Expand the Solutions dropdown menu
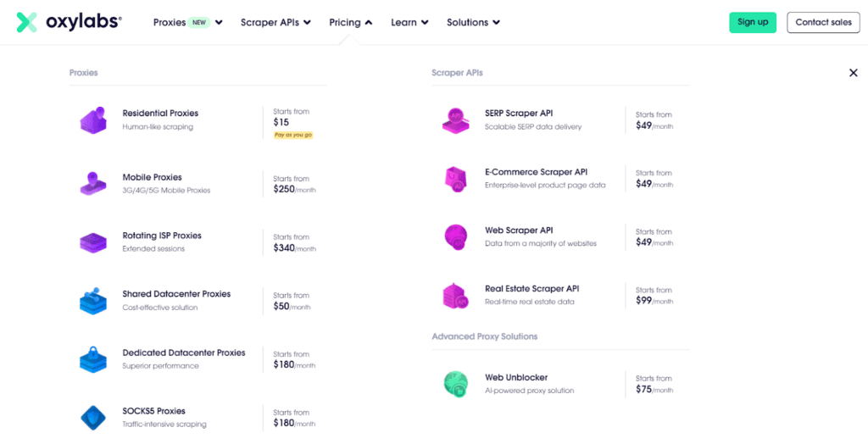This screenshot has width=868, height=444. click(473, 23)
